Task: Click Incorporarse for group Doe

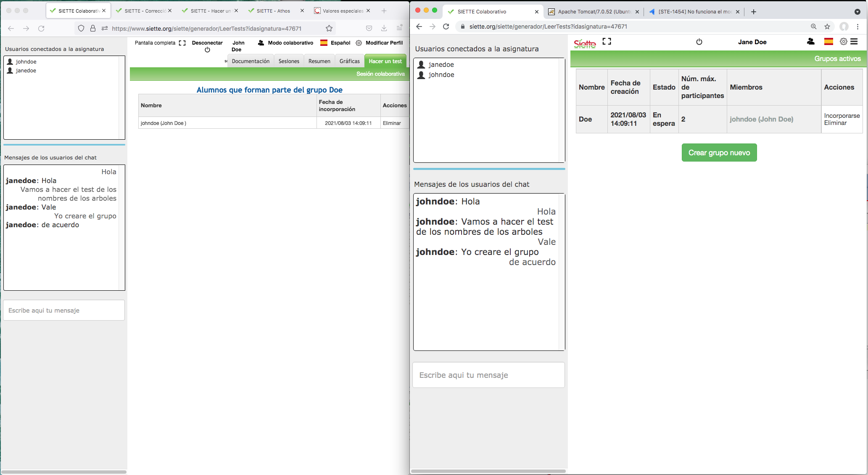Action: pos(842,116)
